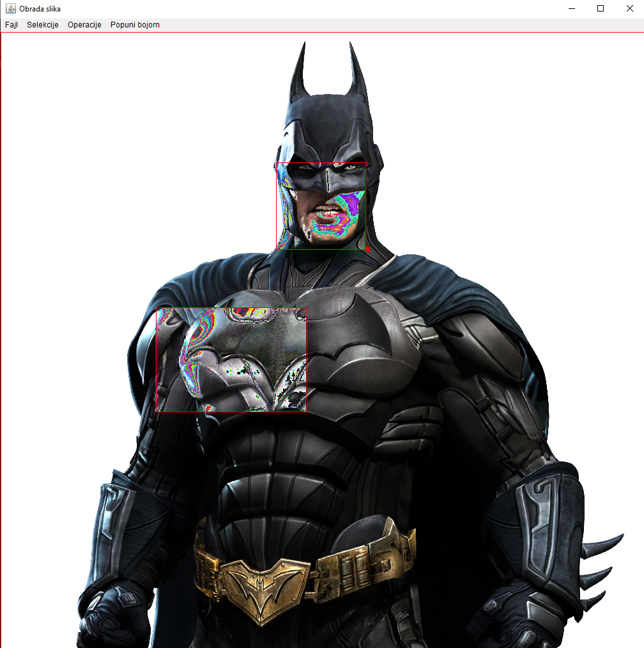This screenshot has height=648, width=644.
Task: Click the red resize handle on face selection
Action: pyautogui.click(x=367, y=249)
